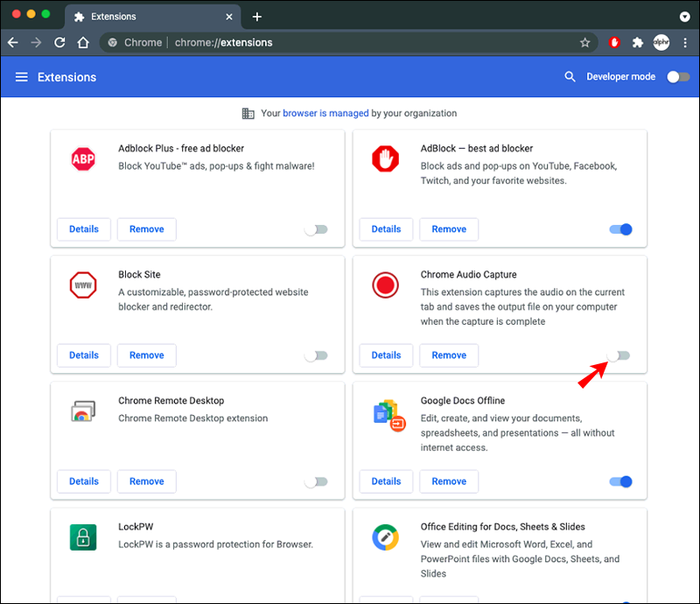The width and height of the screenshot is (700, 604).
Task: Remove the Chrome Remote Desktop extension
Action: (x=146, y=481)
